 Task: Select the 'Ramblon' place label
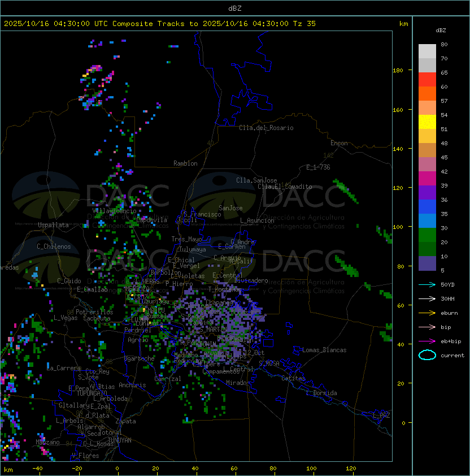click(185, 163)
